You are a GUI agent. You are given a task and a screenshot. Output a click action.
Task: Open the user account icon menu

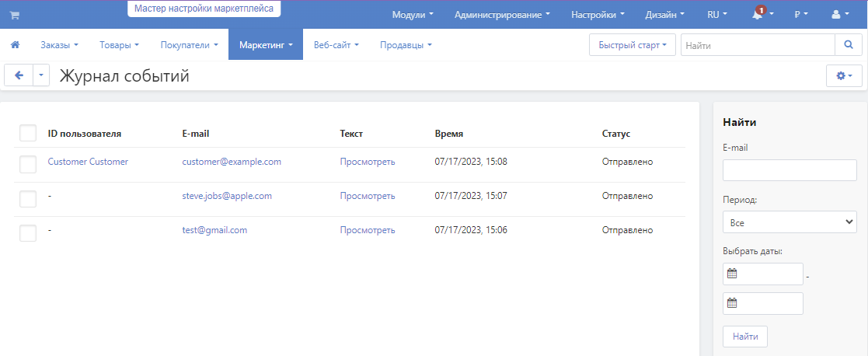tap(840, 15)
